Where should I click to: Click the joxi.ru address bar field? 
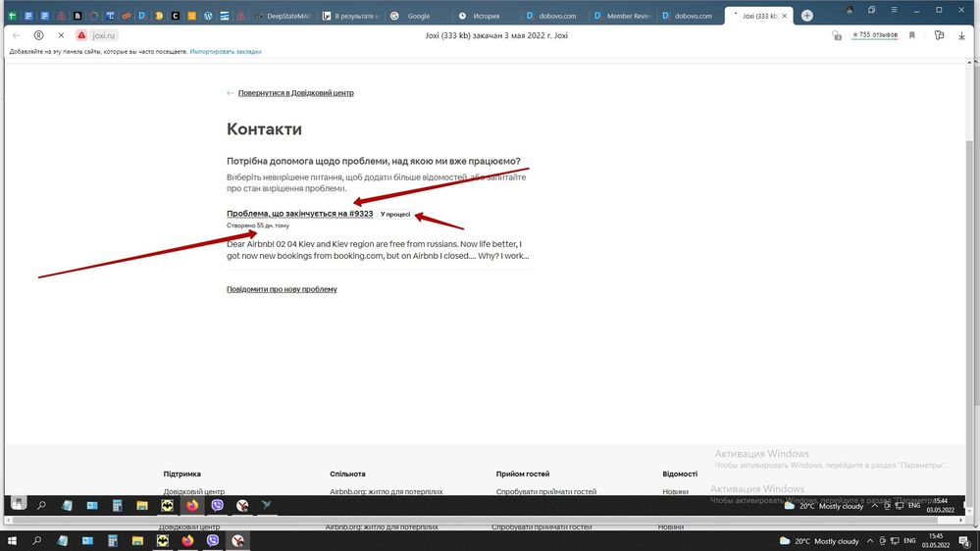[x=103, y=35]
